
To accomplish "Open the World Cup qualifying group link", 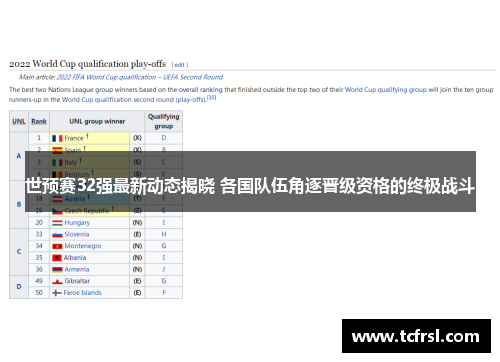I will [386, 90].
